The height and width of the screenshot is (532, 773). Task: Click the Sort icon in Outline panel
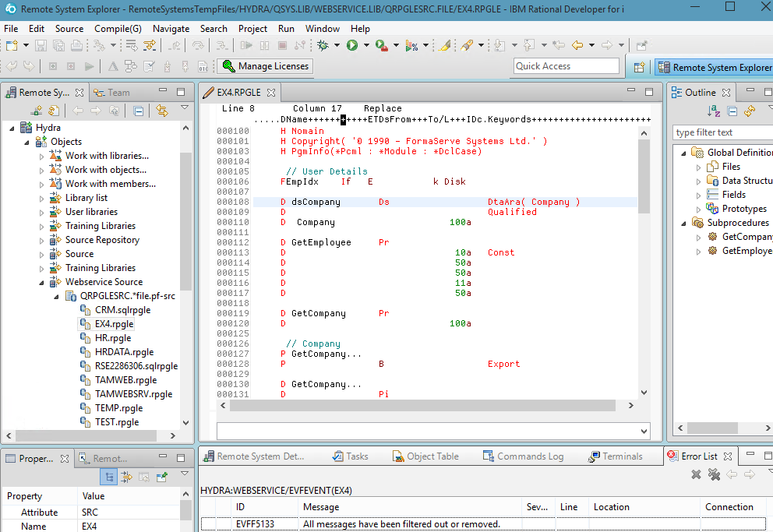click(x=715, y=111)
